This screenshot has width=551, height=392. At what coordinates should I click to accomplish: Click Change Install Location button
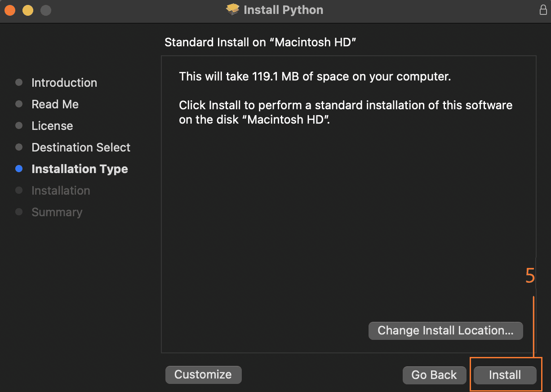pyautogui.click(x=445, y=330)
